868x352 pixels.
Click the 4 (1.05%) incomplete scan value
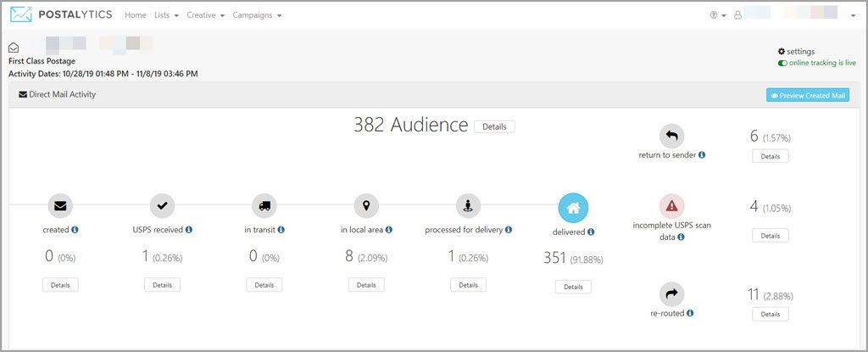pos(770,207)
